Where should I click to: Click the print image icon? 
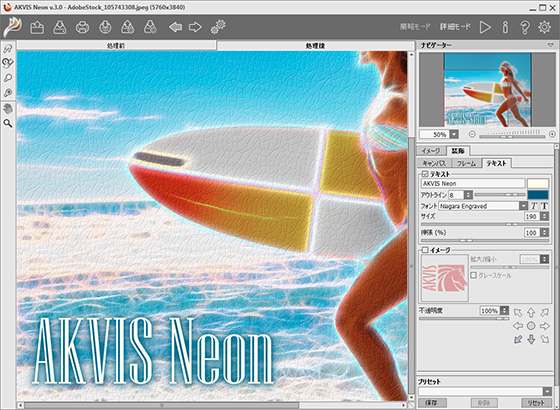coord(82,27)
